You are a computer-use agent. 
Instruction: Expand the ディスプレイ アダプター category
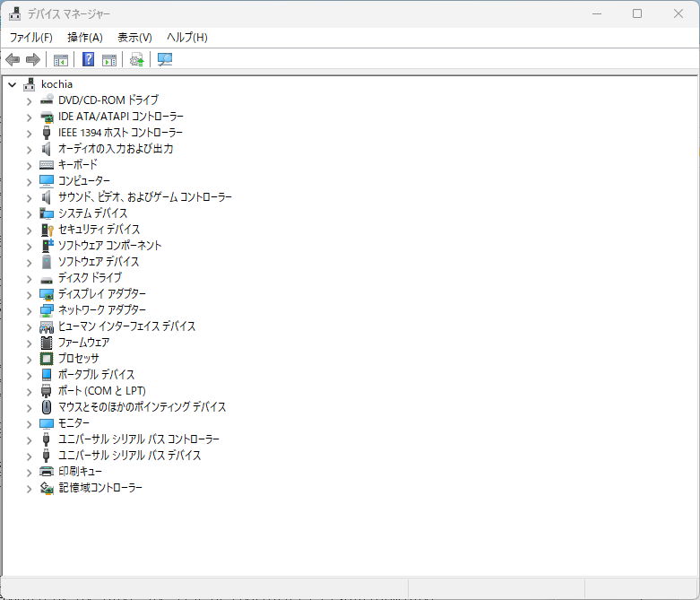(x=29, y=295)
